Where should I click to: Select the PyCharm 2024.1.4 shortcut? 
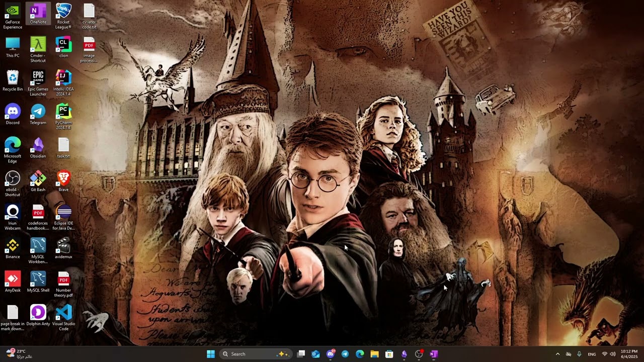[63, 117]
